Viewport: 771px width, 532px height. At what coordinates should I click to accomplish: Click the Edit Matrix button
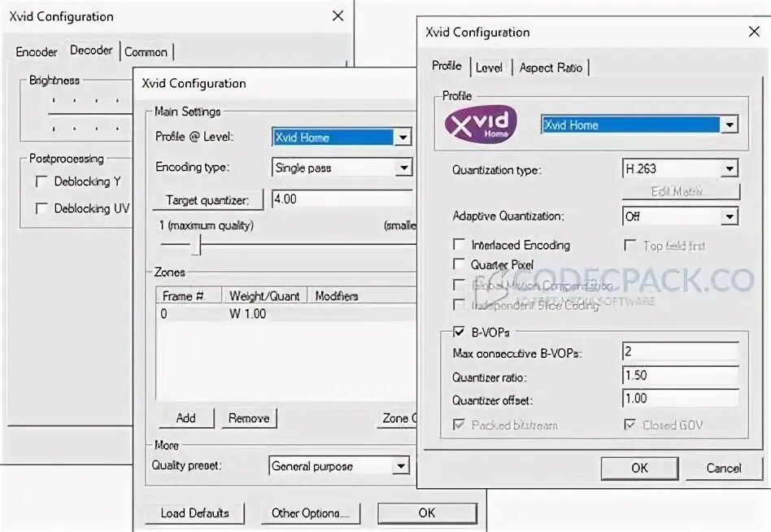pos(681,191)
